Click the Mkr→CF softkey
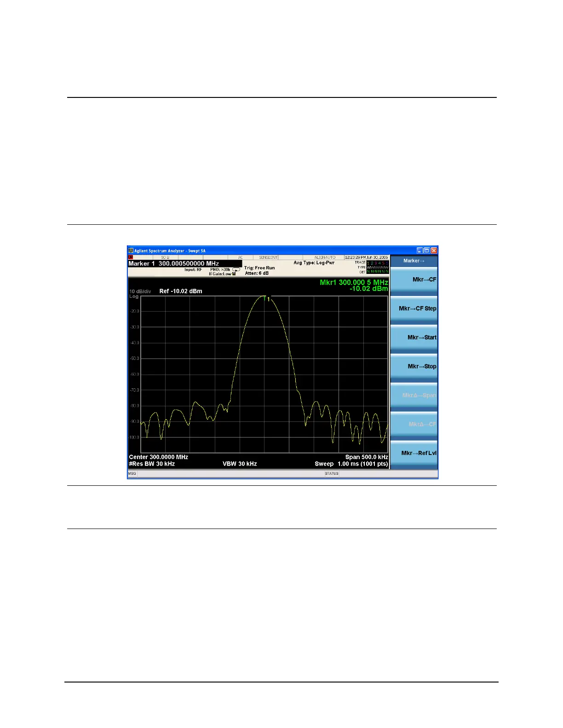563x728 pixels. tap(414, 280)
